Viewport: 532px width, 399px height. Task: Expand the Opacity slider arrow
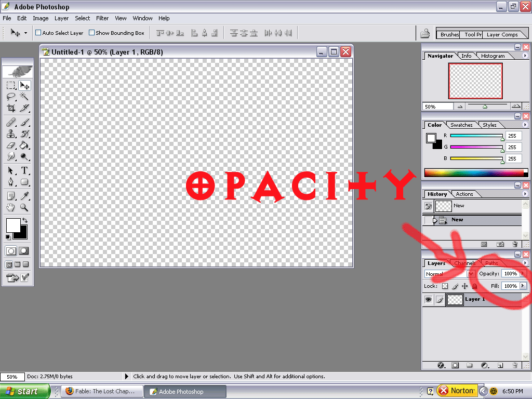tap(523, 274)
